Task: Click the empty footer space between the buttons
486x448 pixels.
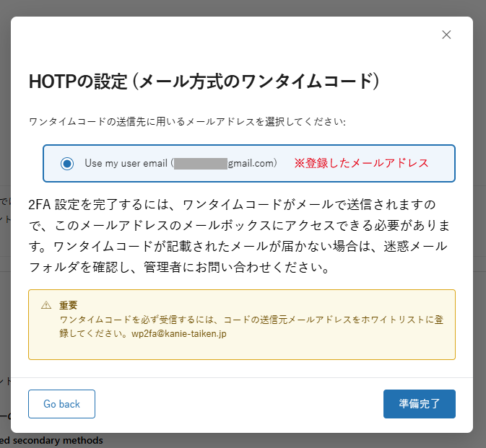Action: point(239,404)
